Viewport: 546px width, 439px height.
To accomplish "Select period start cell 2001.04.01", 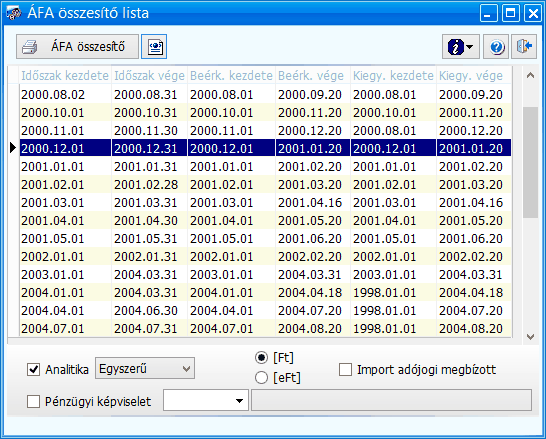I will point(65,221).
